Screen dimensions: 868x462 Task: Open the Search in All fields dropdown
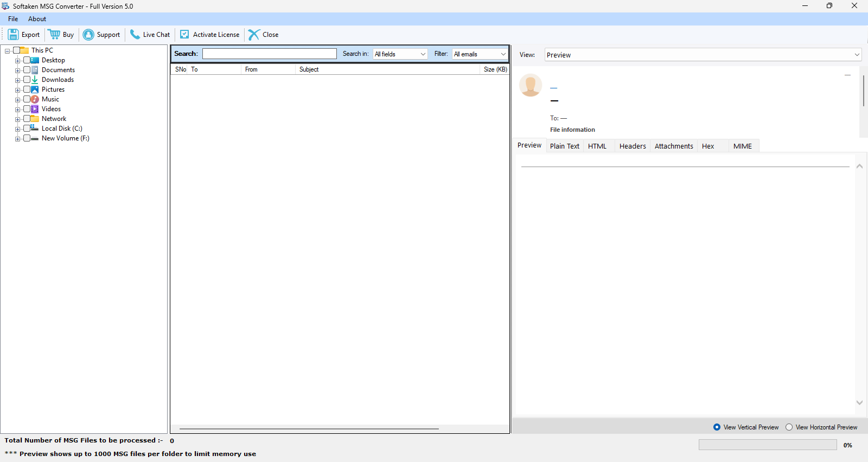[x=400, y=54]
